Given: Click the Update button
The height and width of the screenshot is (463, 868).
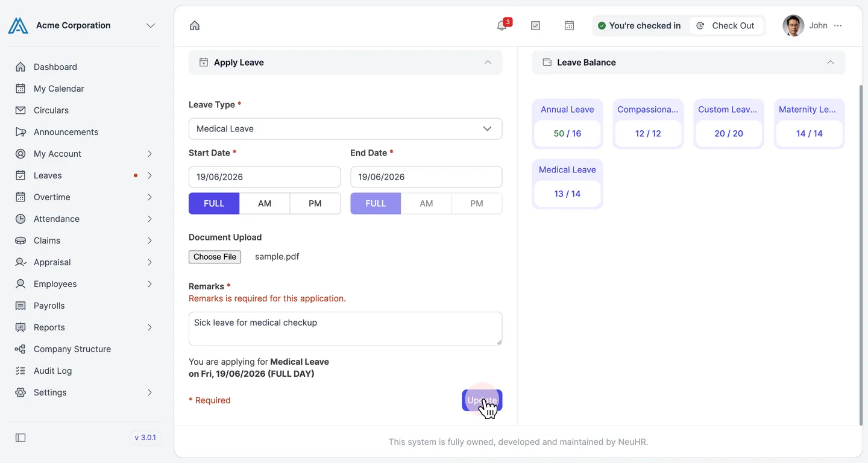Looking at the screenshot, I should [482, 400].
